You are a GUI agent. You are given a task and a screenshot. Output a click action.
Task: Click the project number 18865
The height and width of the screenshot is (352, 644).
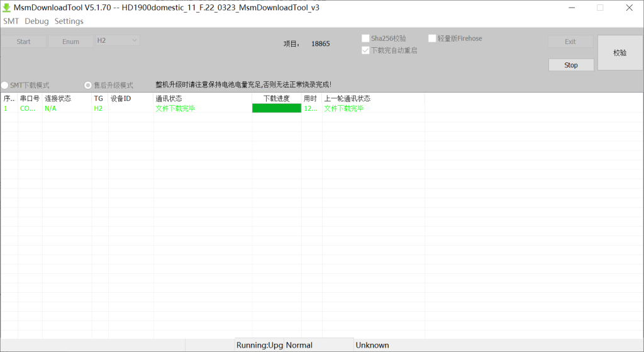(320, 43)
